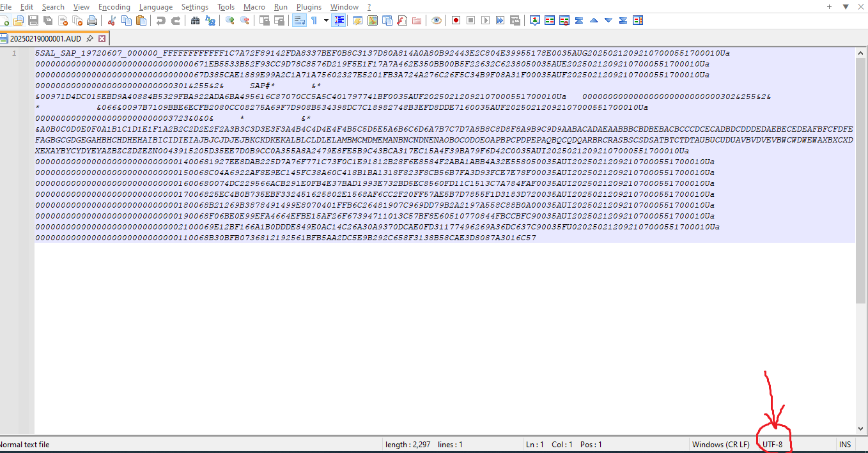This screenshot has width=868, height=453.
Task: Close the current document via toolbar Close icon
Action: (63, 20)
